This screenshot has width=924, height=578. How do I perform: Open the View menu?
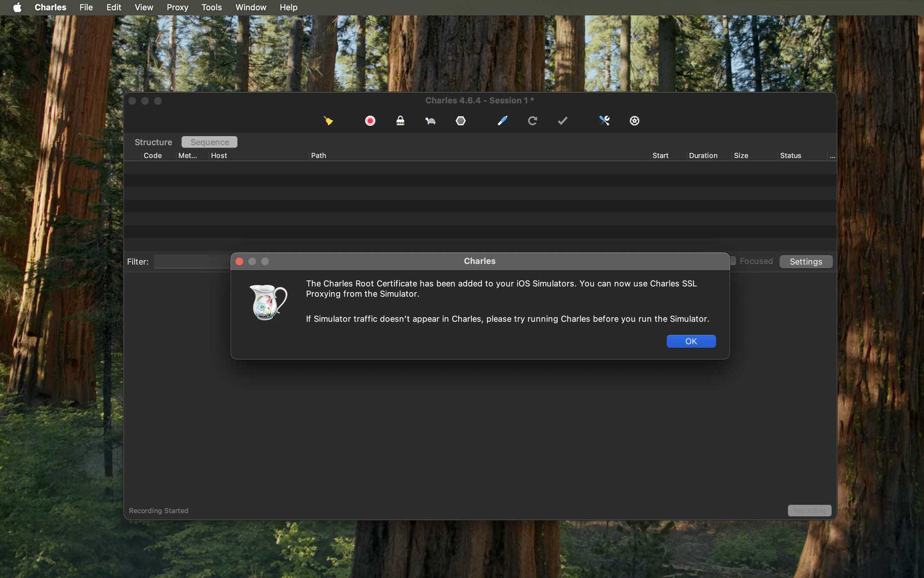tap(144, 7)
